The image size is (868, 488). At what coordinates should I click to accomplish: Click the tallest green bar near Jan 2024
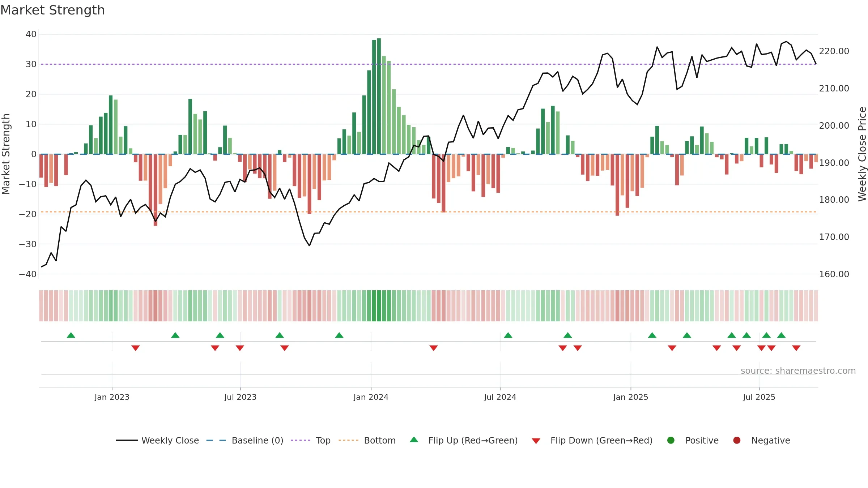[379, 96]
